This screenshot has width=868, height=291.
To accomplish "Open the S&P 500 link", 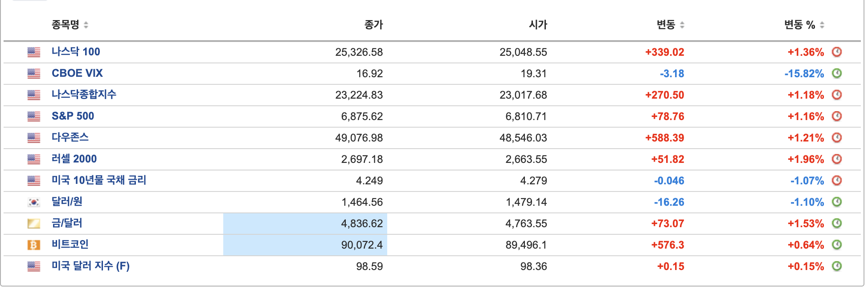I will [x=73, y=116].
